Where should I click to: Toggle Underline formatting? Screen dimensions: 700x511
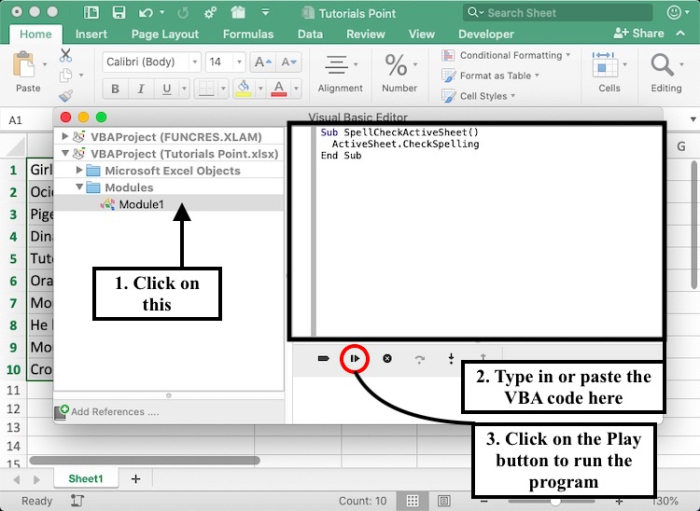coord(167,89)
